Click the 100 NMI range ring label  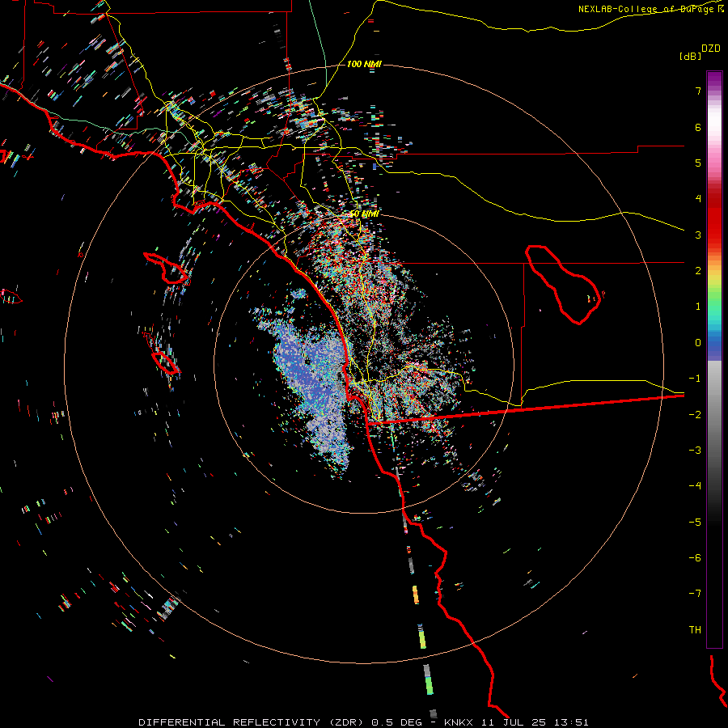tap(364, 64)
